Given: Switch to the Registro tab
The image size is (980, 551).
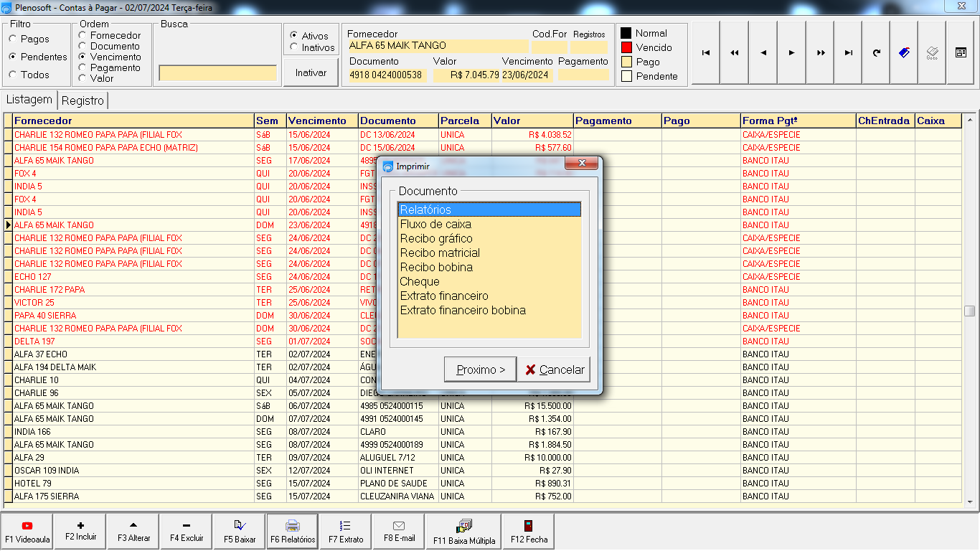Looking at the screenshot, I should (x=83, y=101).
